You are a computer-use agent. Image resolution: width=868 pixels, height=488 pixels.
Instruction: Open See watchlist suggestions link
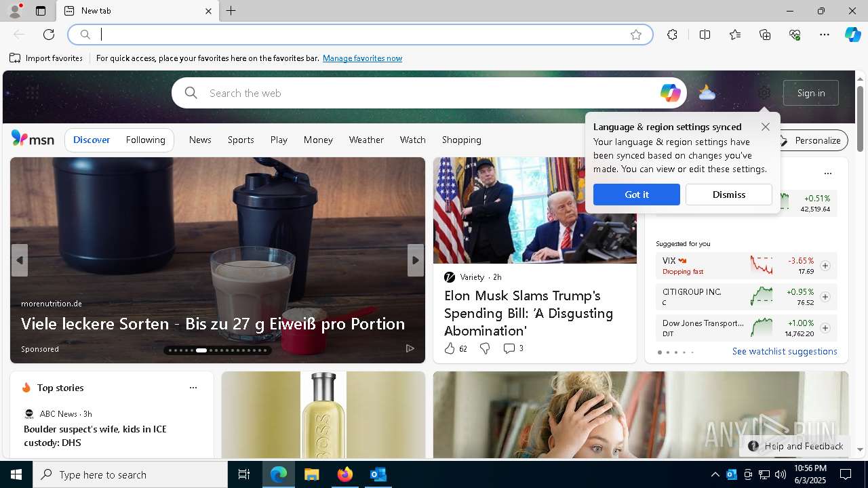click(x=785, y=351)
